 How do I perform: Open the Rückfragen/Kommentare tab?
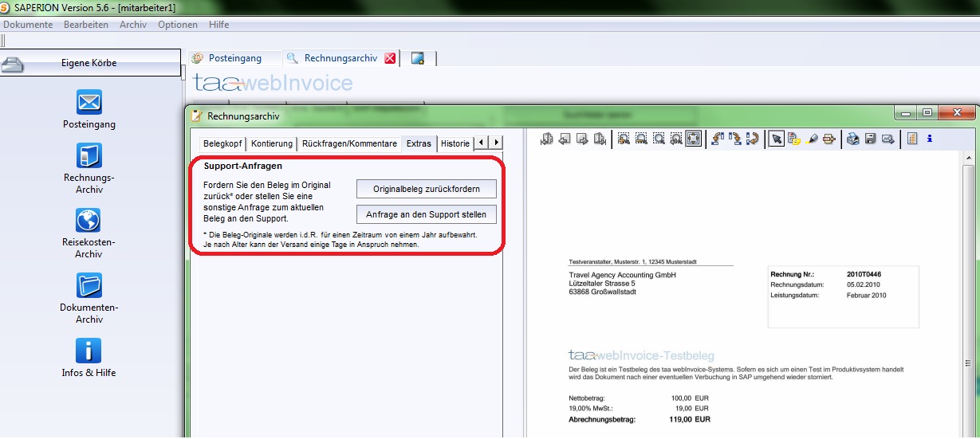pos(349,143)
